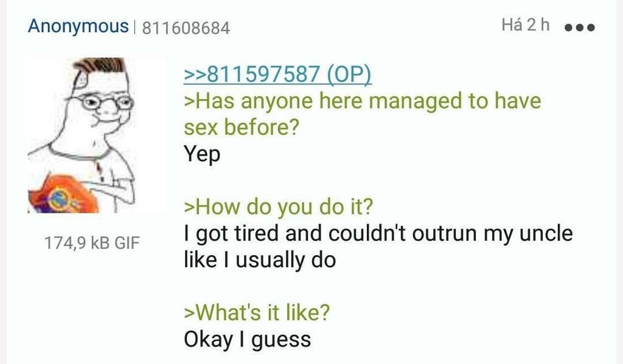Tap the Anonymous poster name

(78, 27)
